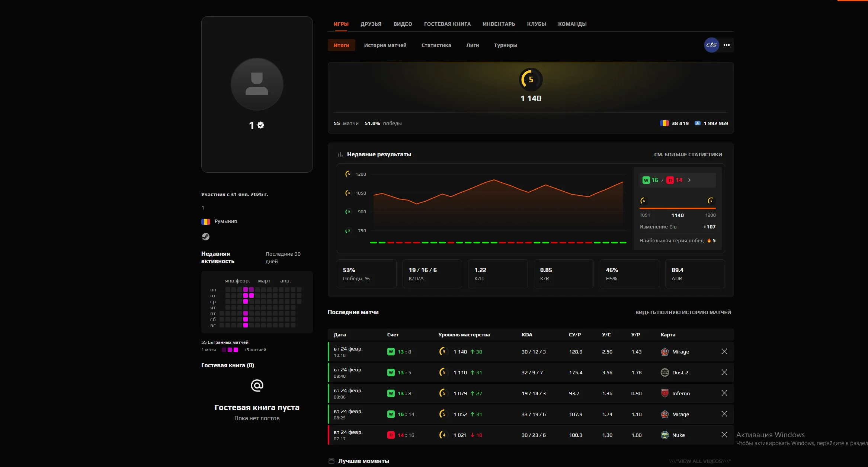Click См. больше статистики link
This screenshot has height=467, width=868.
(x=688, y=154)
